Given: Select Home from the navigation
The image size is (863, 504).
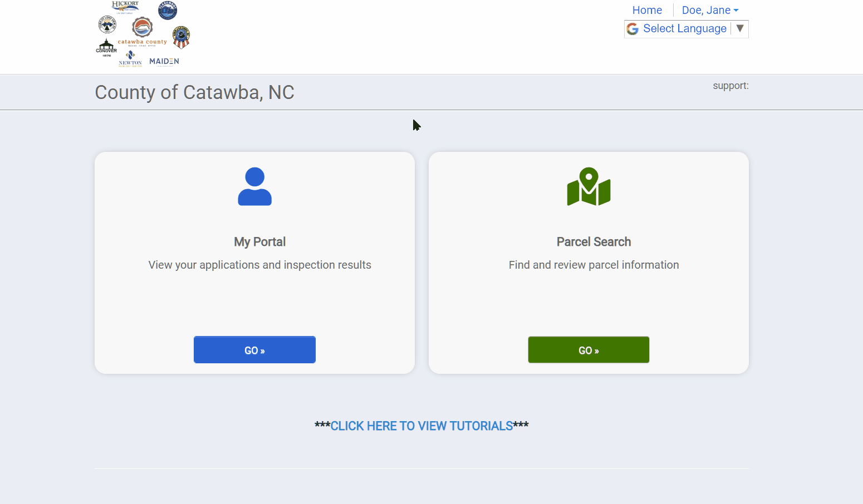Looking at the screenshot, I should (x=647, y=10).
